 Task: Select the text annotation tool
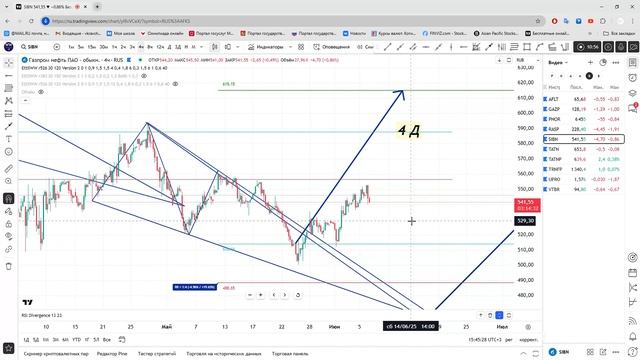click(x=9, y=139)
